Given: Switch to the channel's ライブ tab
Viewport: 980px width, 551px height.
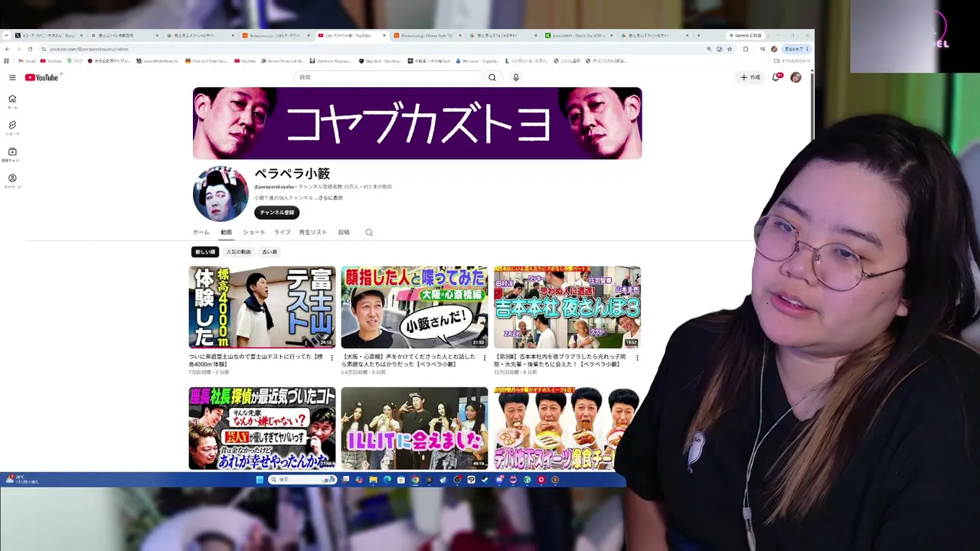Looking at the screenshot, I should pos(282,233).
